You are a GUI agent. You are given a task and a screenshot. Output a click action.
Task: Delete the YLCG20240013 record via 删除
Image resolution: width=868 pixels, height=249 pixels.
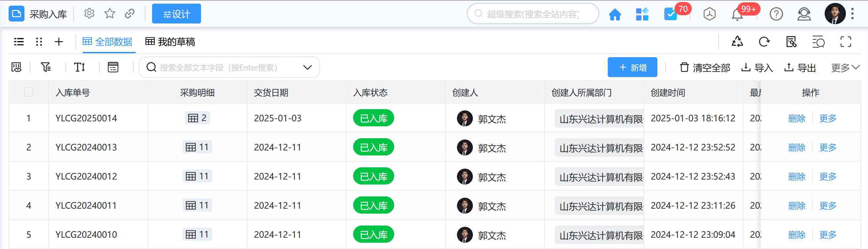(797, 147)
